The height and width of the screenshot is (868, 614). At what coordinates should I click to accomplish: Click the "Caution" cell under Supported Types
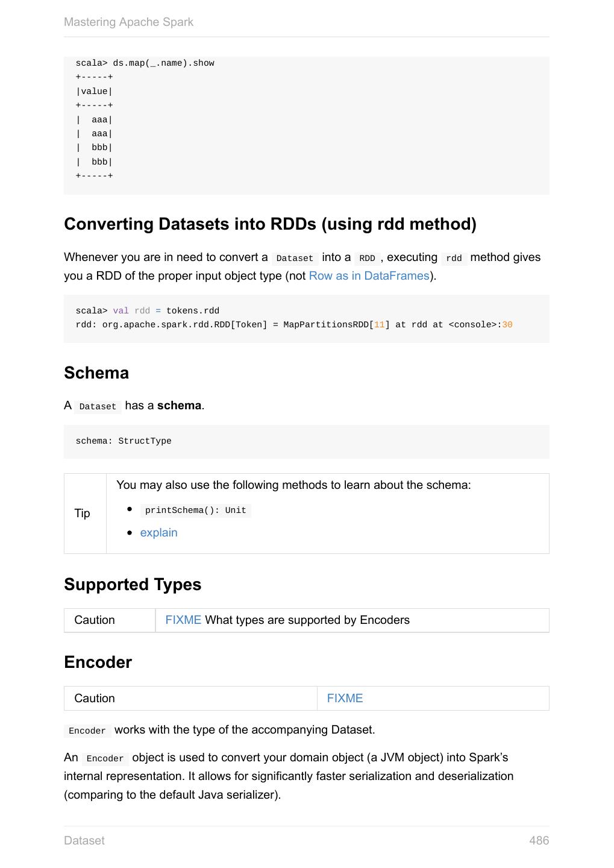[x=95, y=620]
